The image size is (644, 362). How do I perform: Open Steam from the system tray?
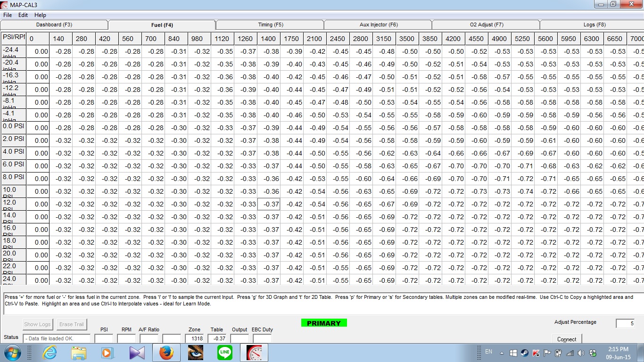point(524,353)
